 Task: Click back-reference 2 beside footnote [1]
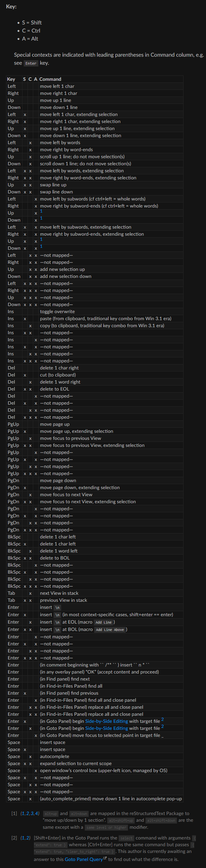27,813
